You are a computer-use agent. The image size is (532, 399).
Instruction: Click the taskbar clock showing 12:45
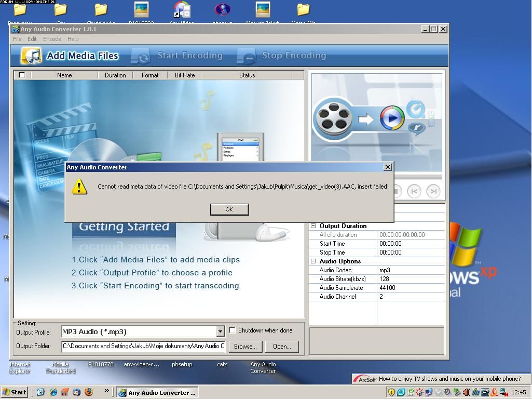point(519,392)
